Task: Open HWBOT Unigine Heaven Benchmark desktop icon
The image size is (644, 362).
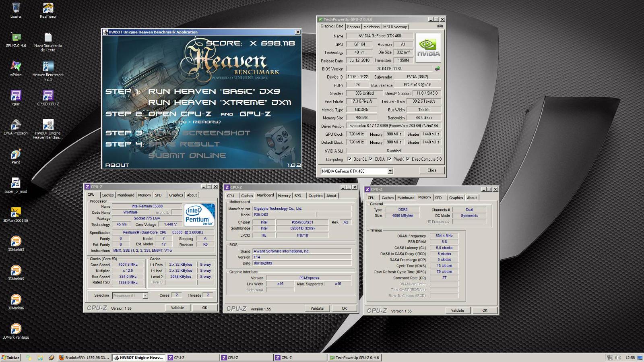Action: pos(48,129)
